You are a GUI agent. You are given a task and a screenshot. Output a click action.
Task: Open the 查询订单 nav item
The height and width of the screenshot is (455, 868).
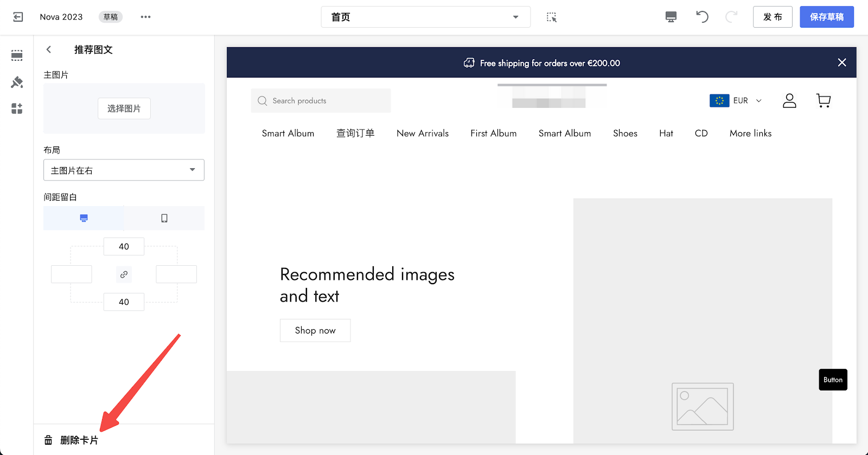coord(355,133)
